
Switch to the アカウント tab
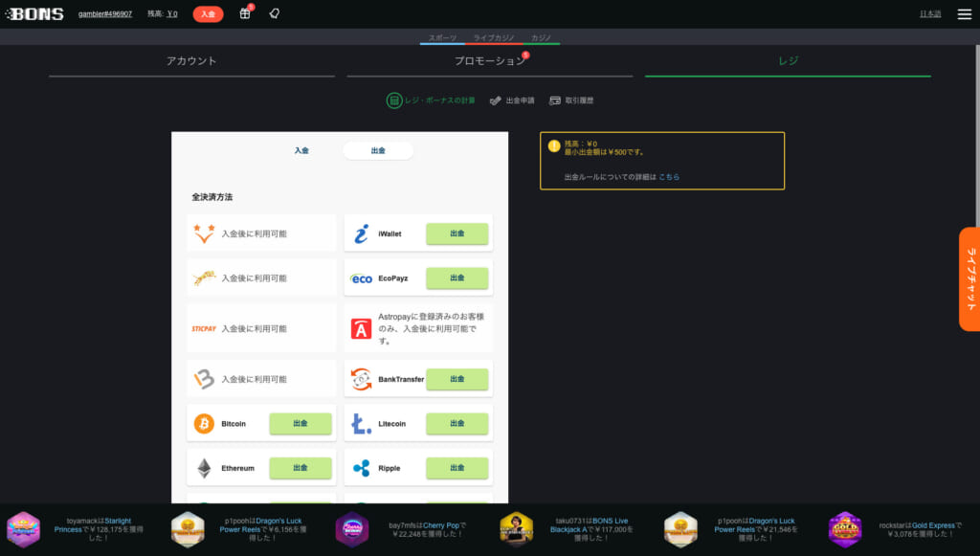pyautogui.click(x=191, y=60)
